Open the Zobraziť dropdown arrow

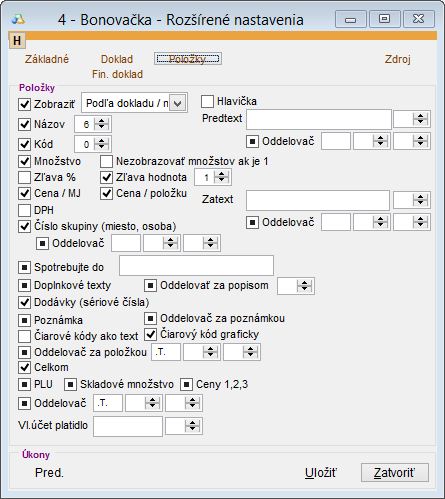click(178, 103)
